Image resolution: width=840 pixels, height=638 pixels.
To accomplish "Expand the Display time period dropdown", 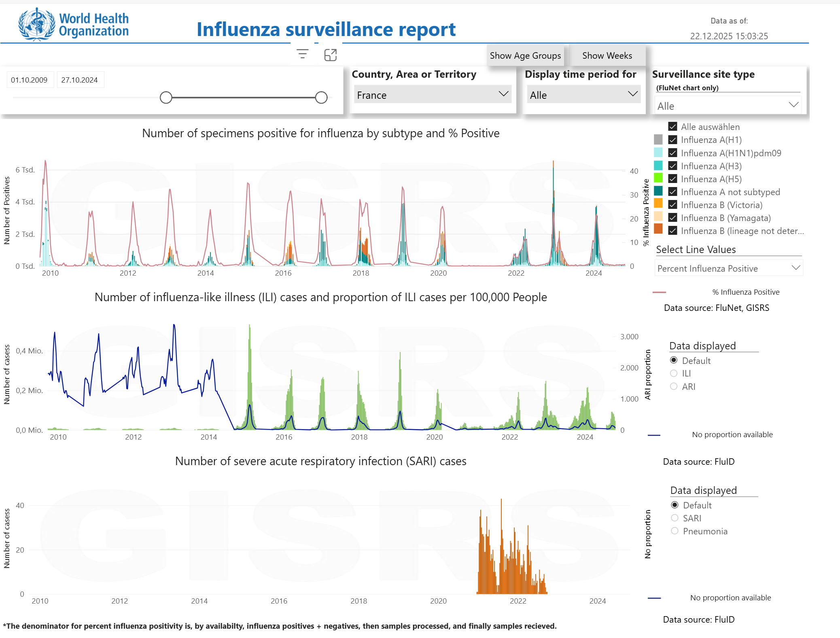I will [x=583, y=95].
